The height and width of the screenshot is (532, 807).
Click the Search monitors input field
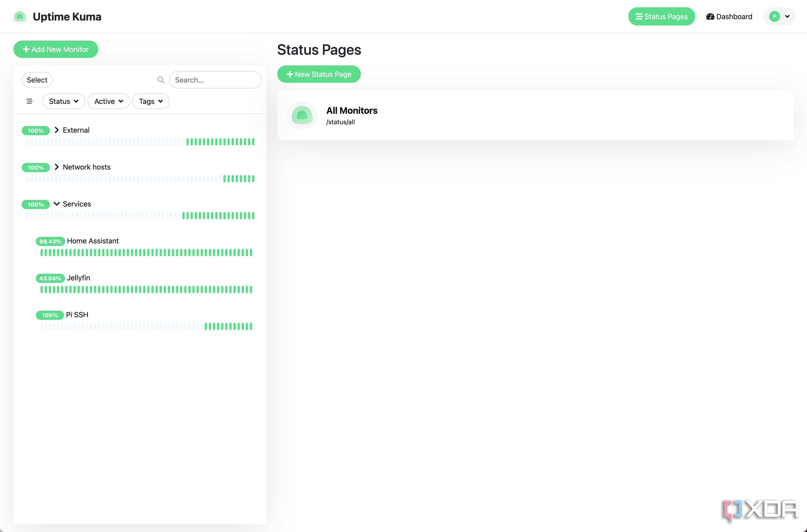point(215,80)
